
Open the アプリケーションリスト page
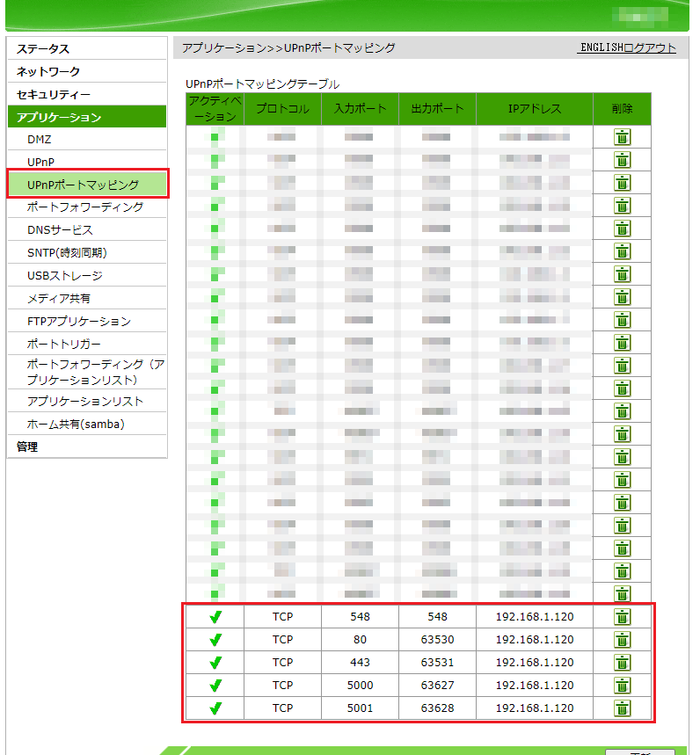tap(87, 401)
